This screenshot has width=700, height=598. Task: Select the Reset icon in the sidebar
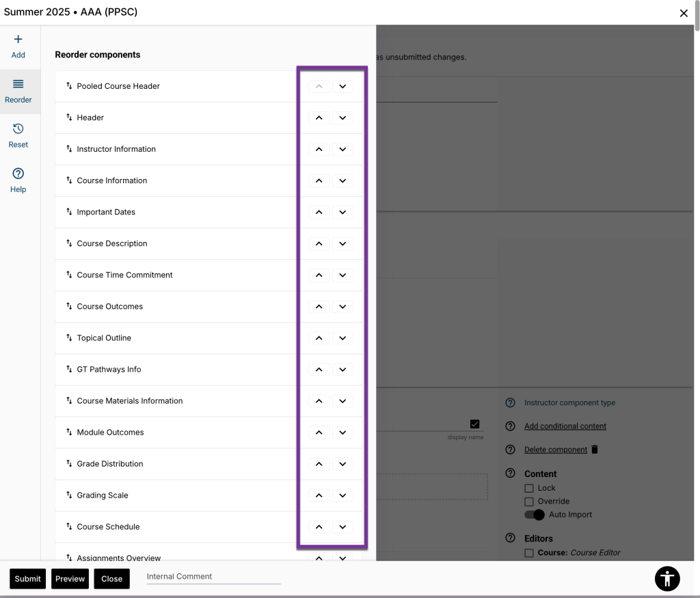click(18, 134)
